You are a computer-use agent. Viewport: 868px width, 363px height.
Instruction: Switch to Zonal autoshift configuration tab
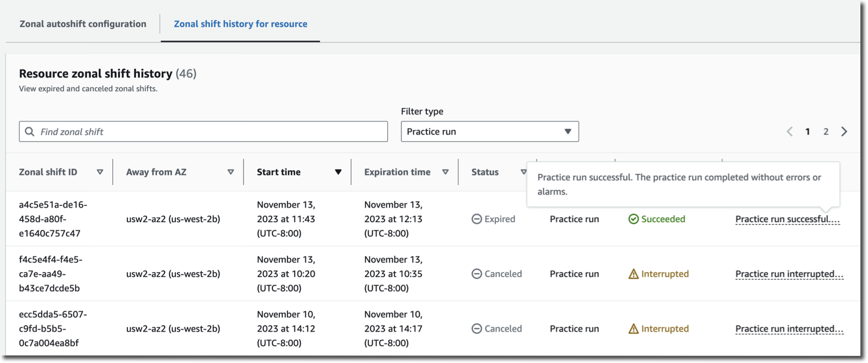(x=83, y=24)
